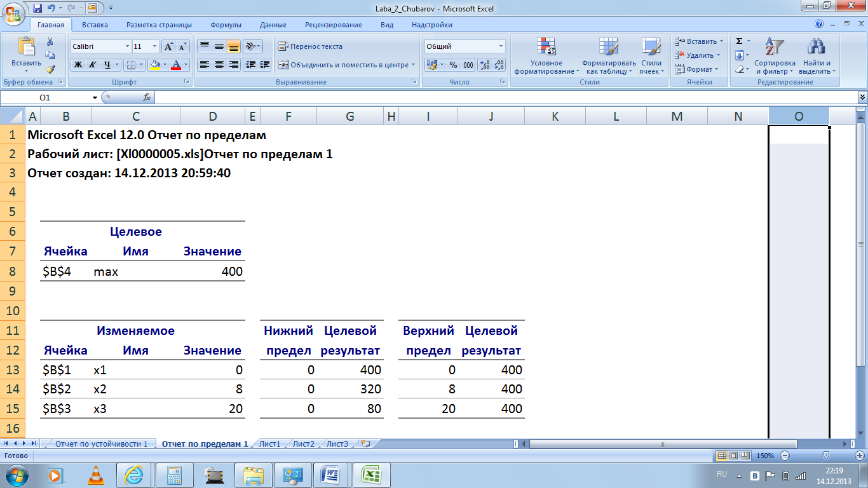The height and width of the screenshot is (488, 868).
Task: Copy the selection from the Clipboard group
Action: (50, 55)
